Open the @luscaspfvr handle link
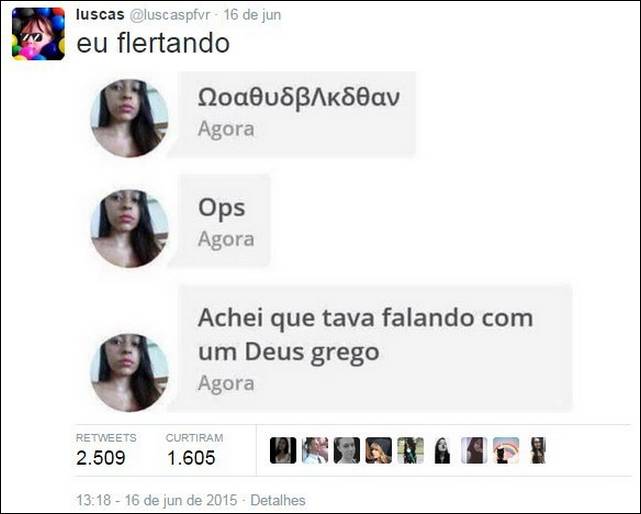Viewport: 641px width, 514px height. (170, 15)
